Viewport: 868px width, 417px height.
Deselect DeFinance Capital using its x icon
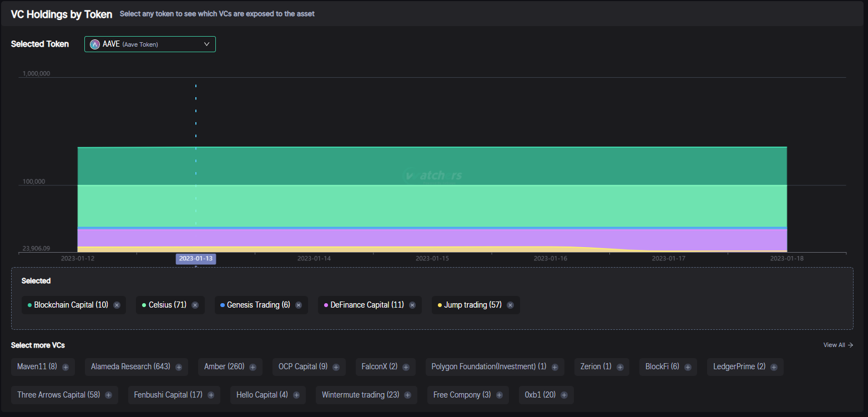tap(412, 305)
